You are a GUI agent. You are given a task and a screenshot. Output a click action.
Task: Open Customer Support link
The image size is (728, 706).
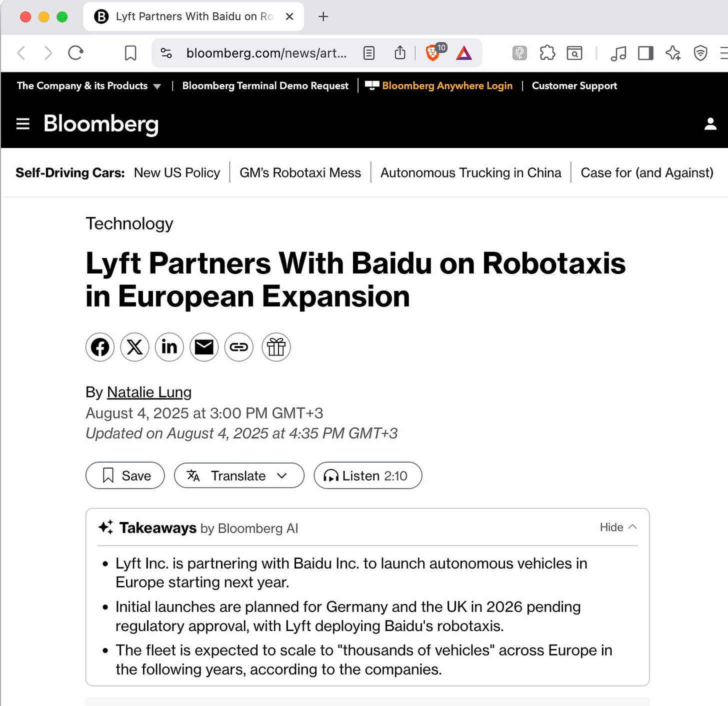574,85
